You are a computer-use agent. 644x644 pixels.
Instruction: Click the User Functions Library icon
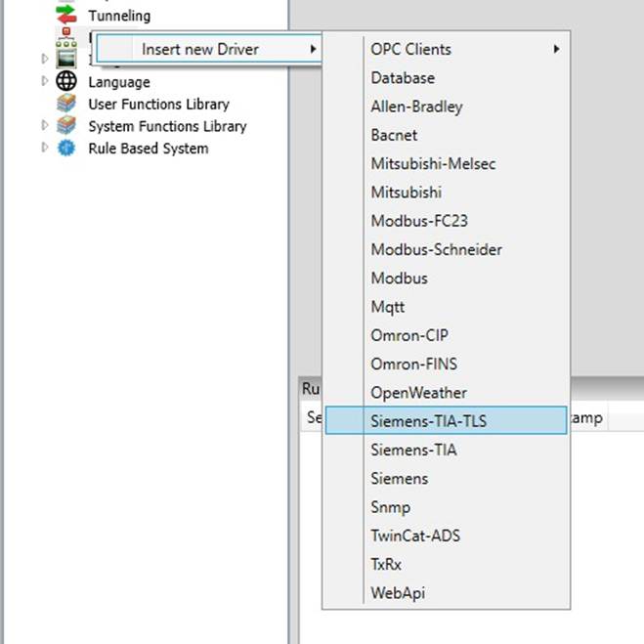66,104
